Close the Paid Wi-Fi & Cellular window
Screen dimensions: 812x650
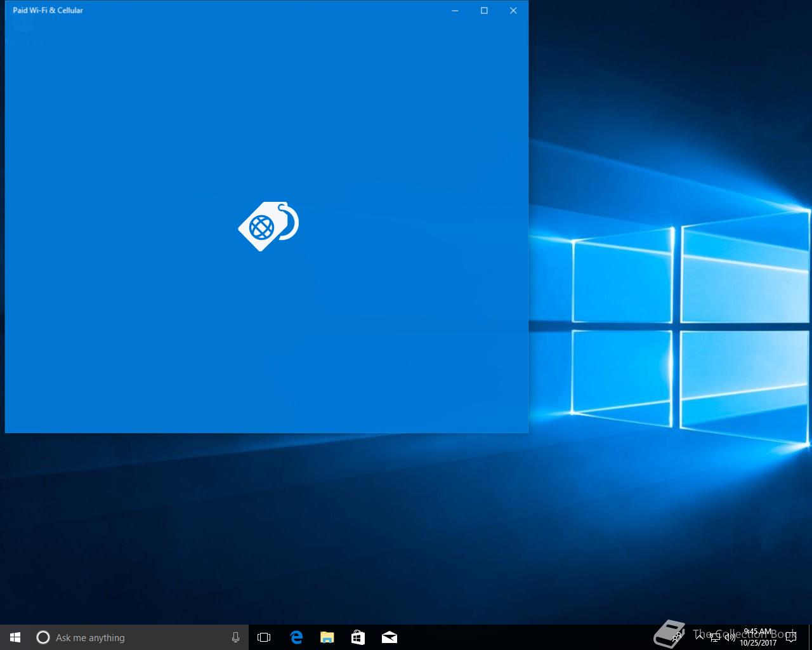point(513,10)
